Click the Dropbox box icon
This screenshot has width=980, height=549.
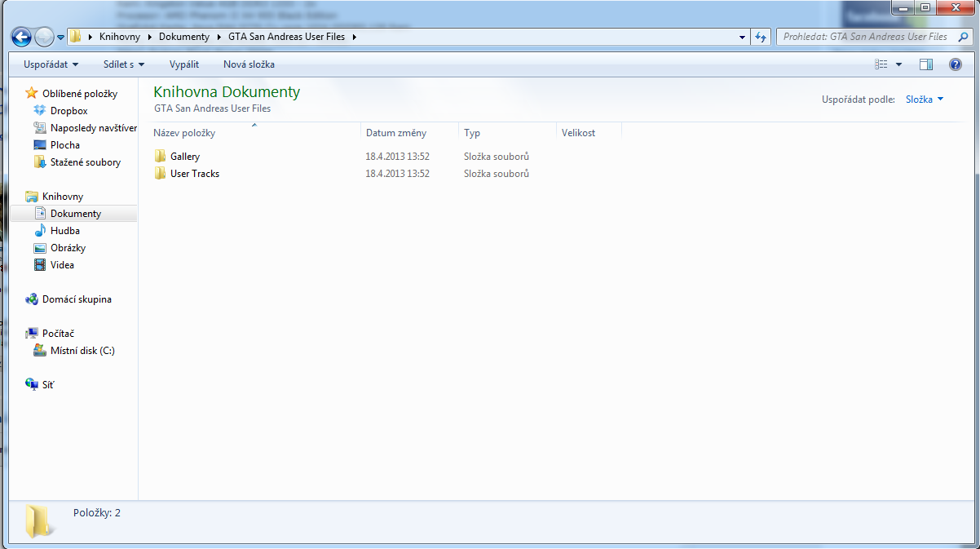pos(40,110)
